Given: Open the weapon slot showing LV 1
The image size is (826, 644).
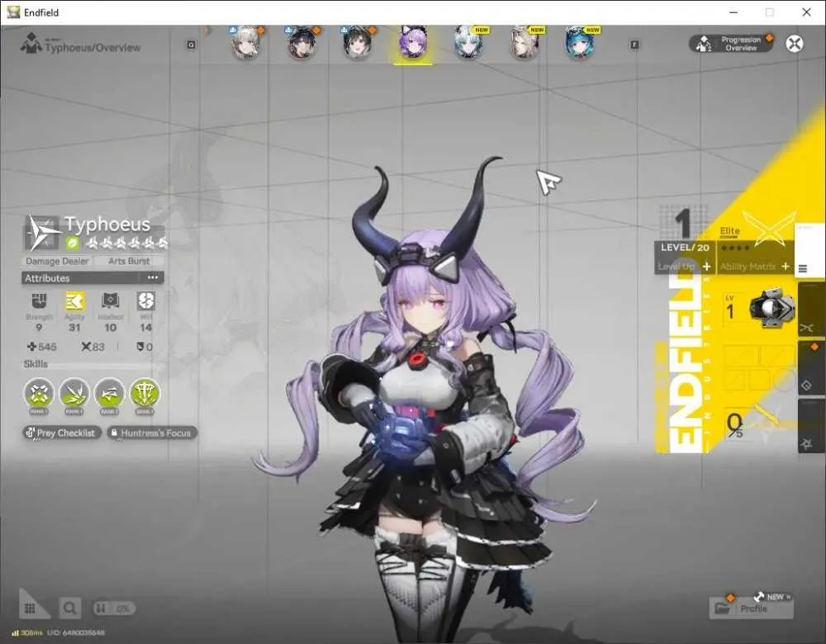Looking at the screenshot, I should point(759,309).
